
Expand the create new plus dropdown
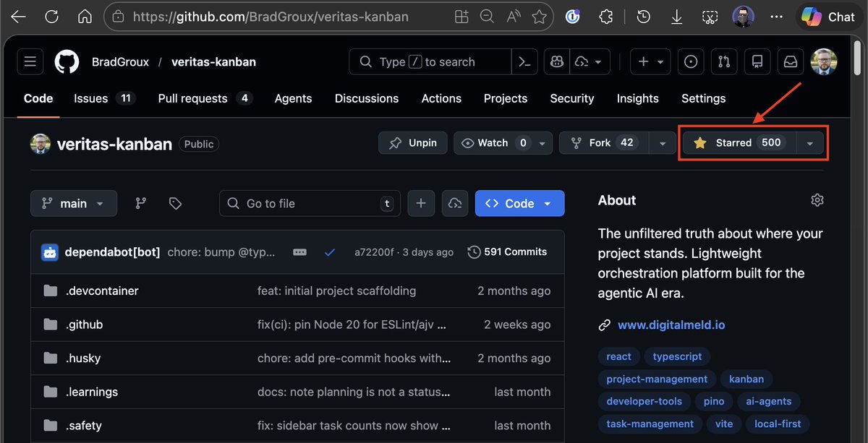coord(650,62)
